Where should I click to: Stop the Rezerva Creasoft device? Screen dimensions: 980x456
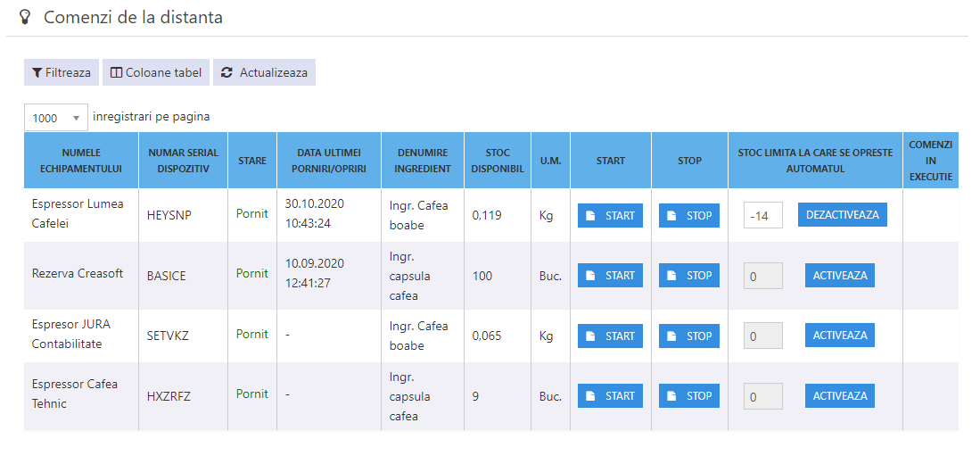point(689,276)
